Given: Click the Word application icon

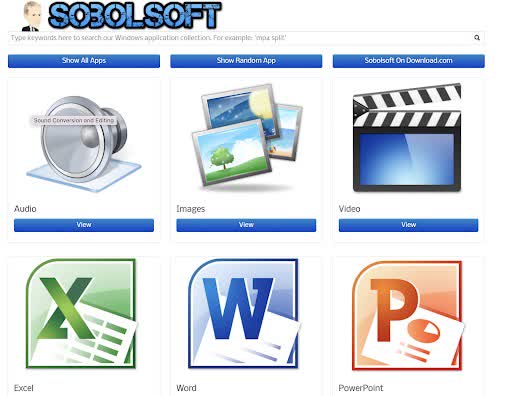Looking at the screenshot, I should [244, 313].
